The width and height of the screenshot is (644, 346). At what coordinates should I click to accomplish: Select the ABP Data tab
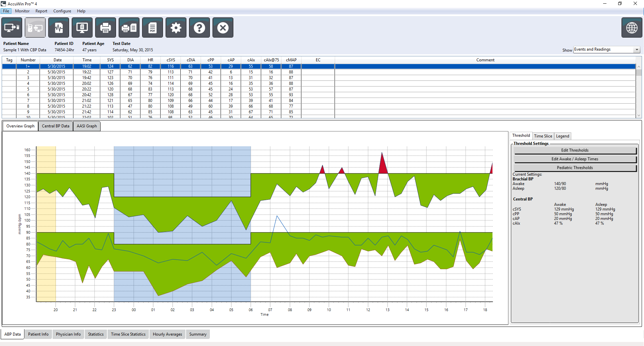pyautogui.click(x=13, y=334)
